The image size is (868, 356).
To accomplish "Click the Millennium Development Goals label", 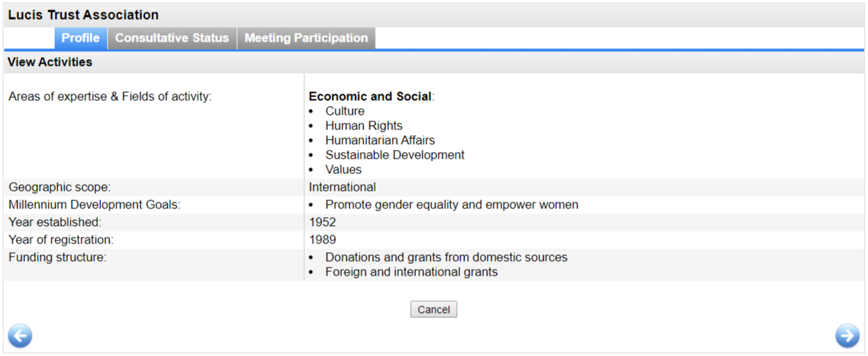I will 95,205.
